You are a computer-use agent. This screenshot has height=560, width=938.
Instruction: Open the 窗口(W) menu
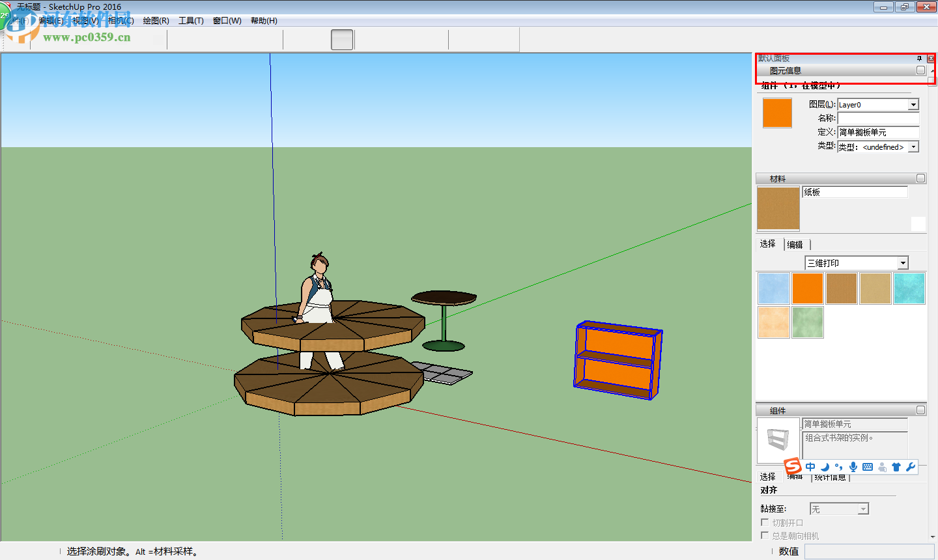coord(226,20)
